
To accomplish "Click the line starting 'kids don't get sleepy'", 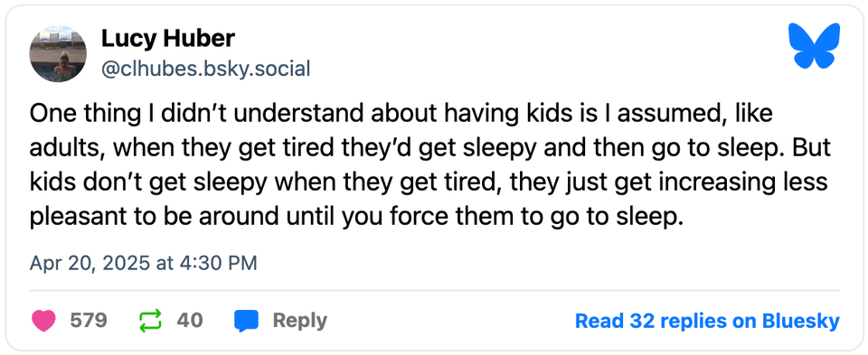I will pos(429,183).
